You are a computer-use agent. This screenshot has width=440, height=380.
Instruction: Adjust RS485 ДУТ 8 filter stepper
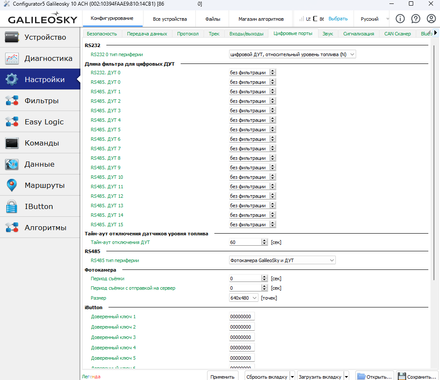coord(273,158)
